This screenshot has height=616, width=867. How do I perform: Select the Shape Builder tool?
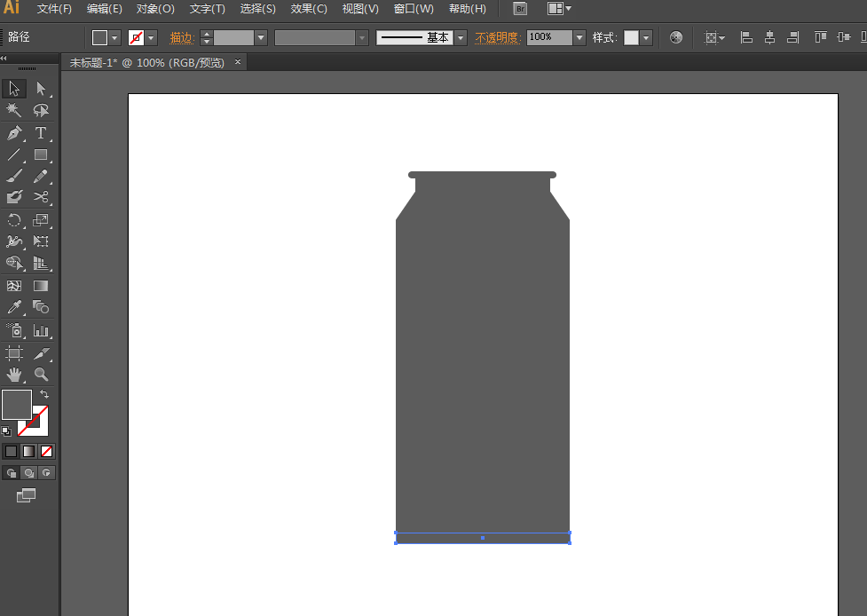(x=14, y=263)
